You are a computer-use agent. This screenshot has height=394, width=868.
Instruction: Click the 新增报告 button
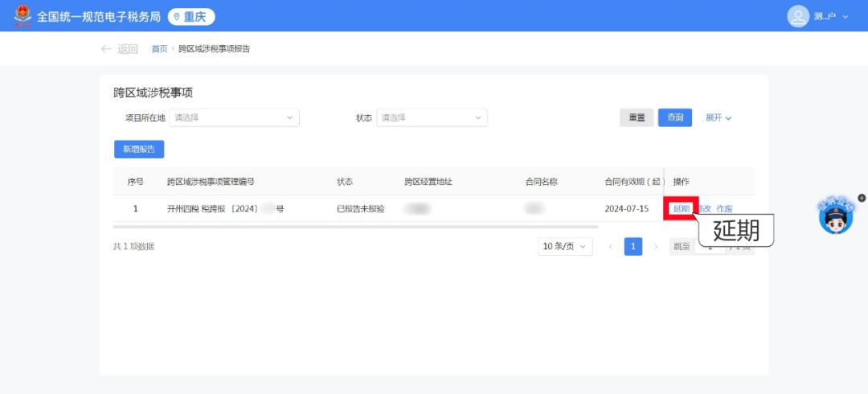[139, 149]
